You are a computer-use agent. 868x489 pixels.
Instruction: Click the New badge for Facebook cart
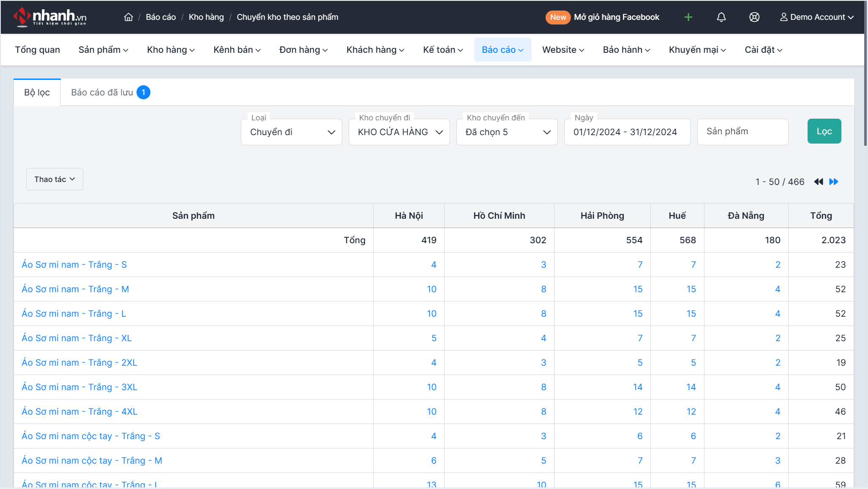[x=558, y=17]
